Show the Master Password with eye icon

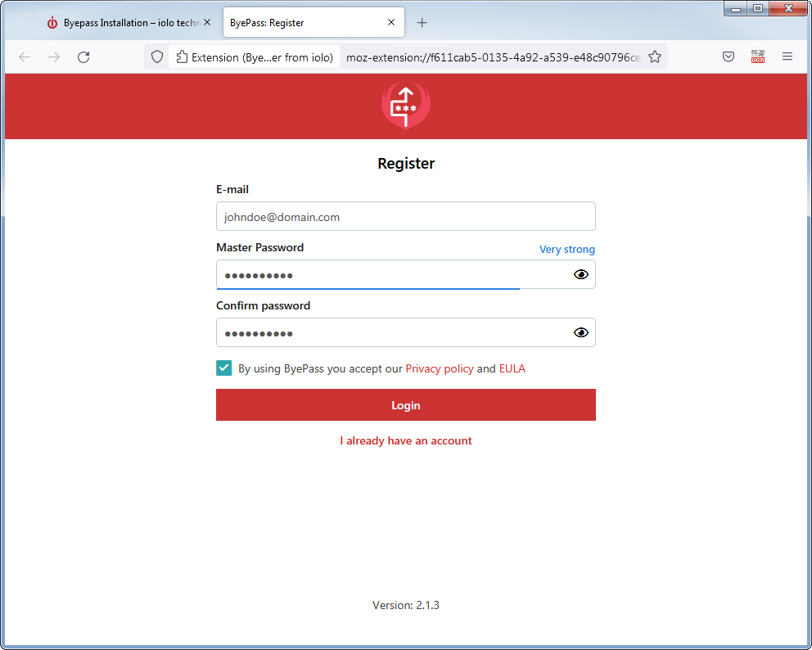(580, 274)
